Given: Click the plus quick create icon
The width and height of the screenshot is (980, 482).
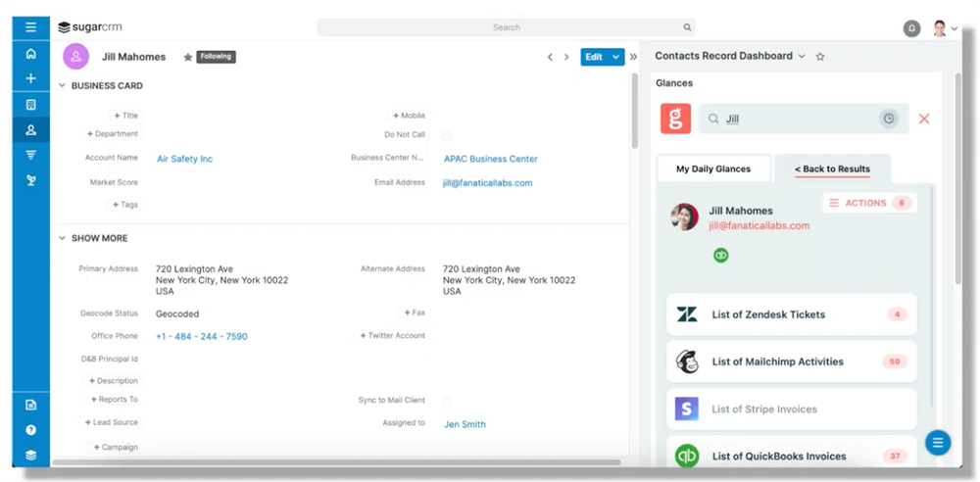Looking at the screenshot, I should [x=31, y=78].
